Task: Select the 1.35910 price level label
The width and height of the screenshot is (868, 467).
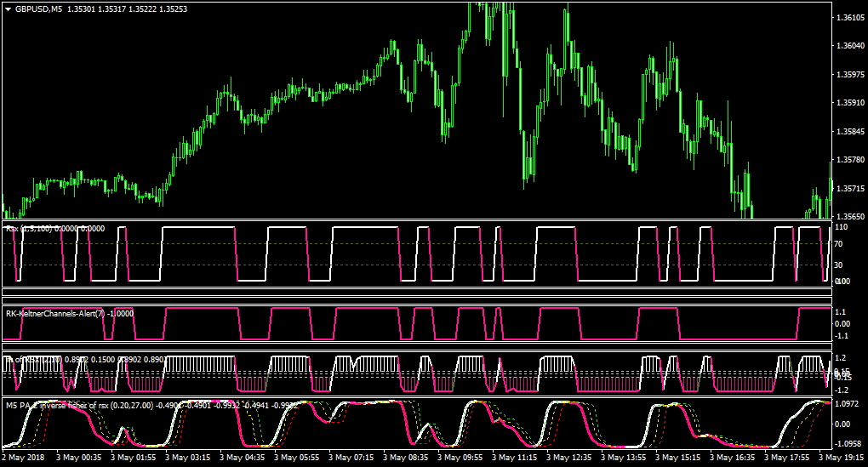Action: click(850, 103)
